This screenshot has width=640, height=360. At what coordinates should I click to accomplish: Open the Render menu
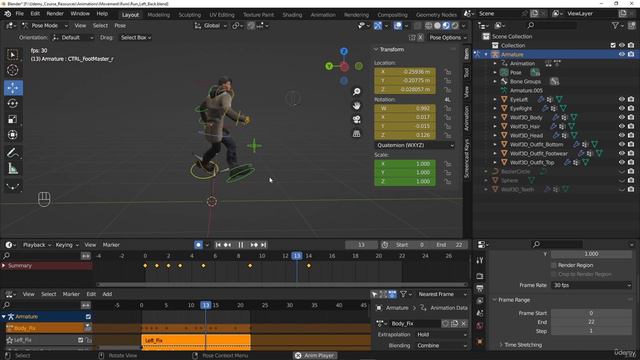(55, 14)
